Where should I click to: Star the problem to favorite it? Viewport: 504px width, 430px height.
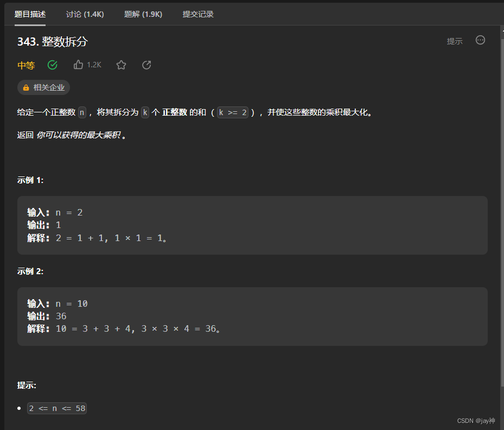point(120,65)
